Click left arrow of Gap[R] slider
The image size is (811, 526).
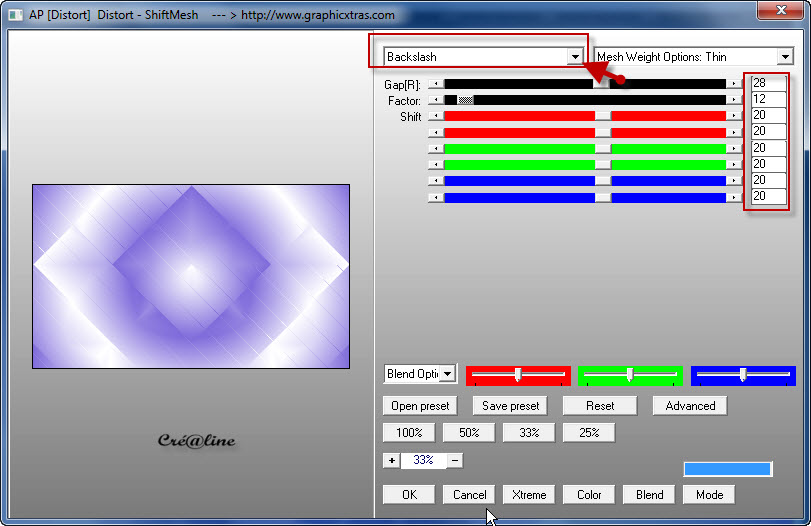(435, 84)
